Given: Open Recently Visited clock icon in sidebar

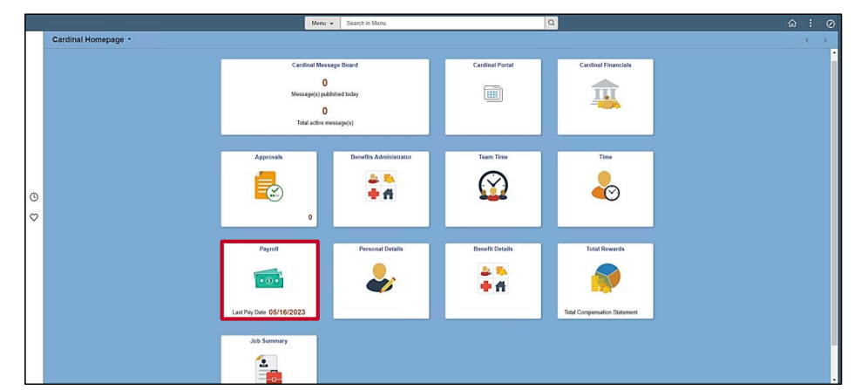Looking at the screenshot, I should [x=34, y=197].
